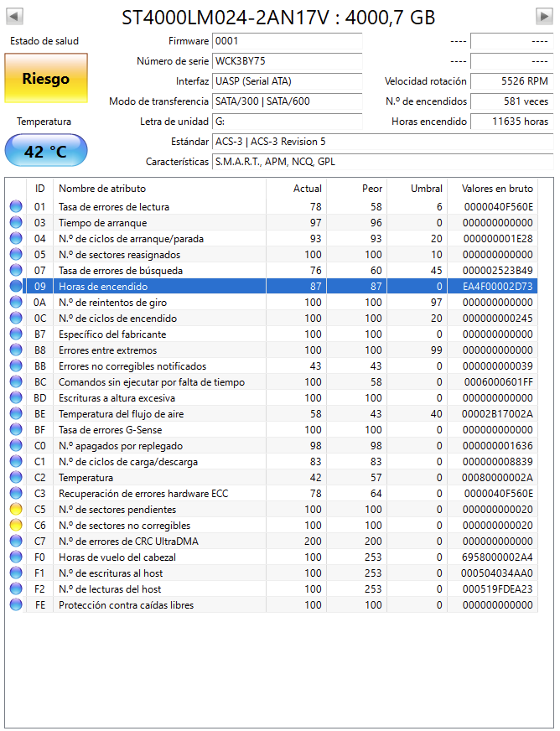Viewport: 560px width, 731px height.
Task: Click status icon for Horas de vuelo del cabezal
Action: pos(16,557)
